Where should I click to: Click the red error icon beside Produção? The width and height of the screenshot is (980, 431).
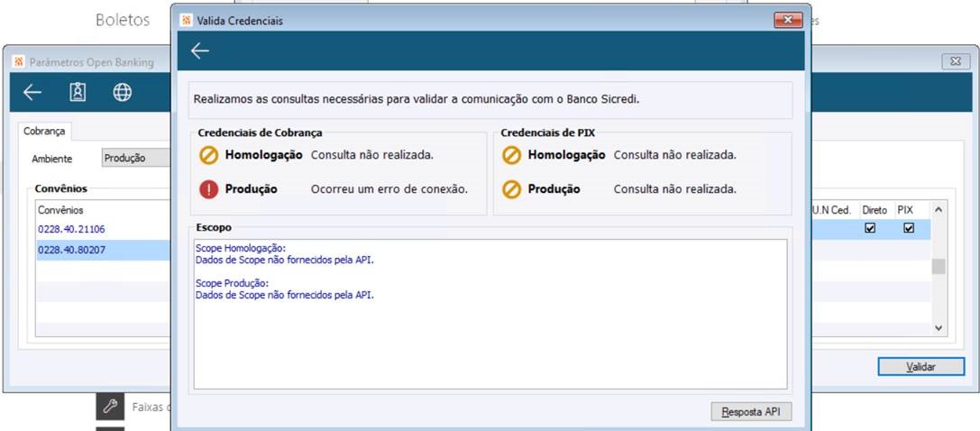(209, 189)
